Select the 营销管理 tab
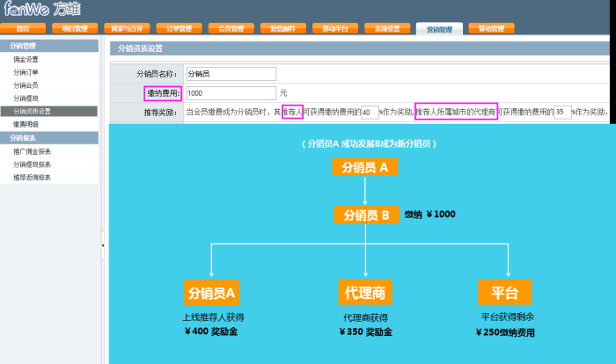The image size is (616, 364). pos(438,29)
